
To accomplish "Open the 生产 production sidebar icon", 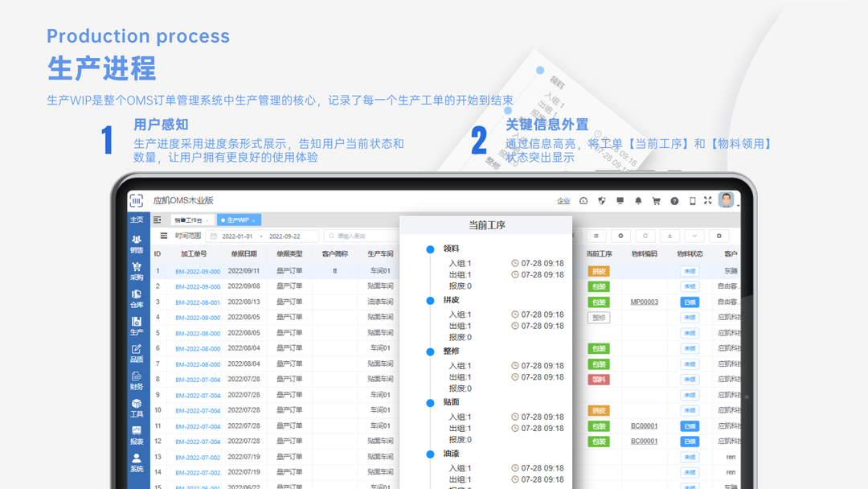I will [135, 326].
